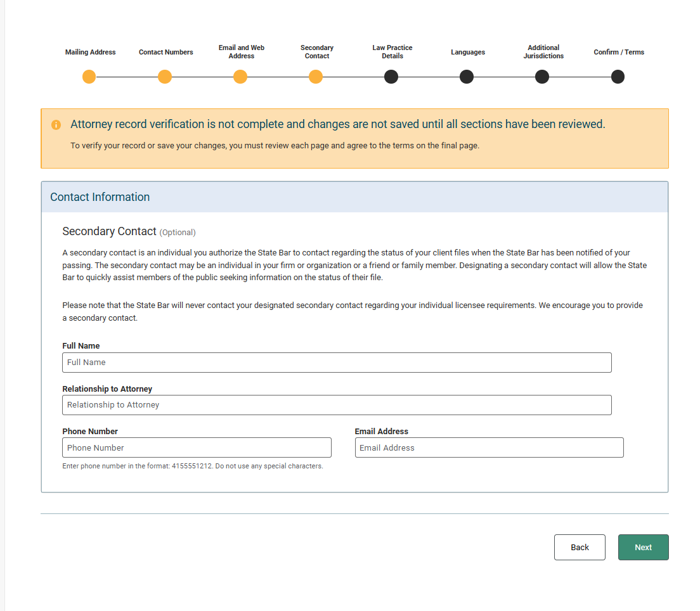Viewport: 700px width, 611px height.
Task: Click the Languages step label
Action: point(468,52)
